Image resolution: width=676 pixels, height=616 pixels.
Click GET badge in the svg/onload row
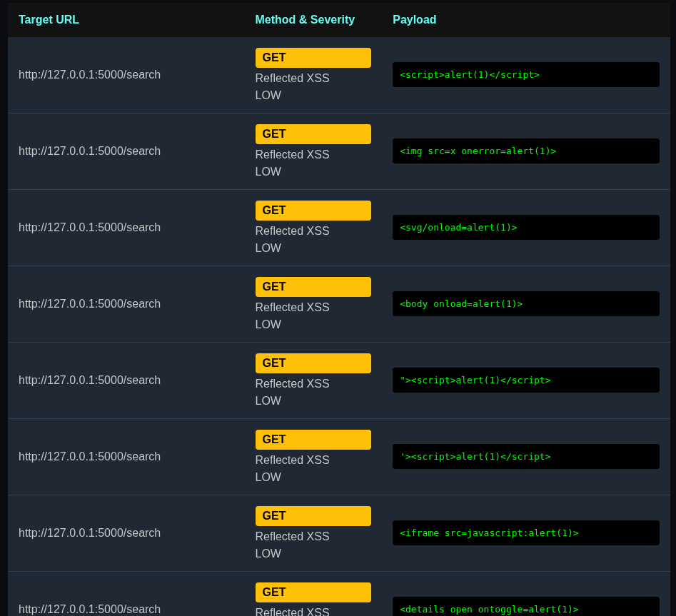pos(313,211)
